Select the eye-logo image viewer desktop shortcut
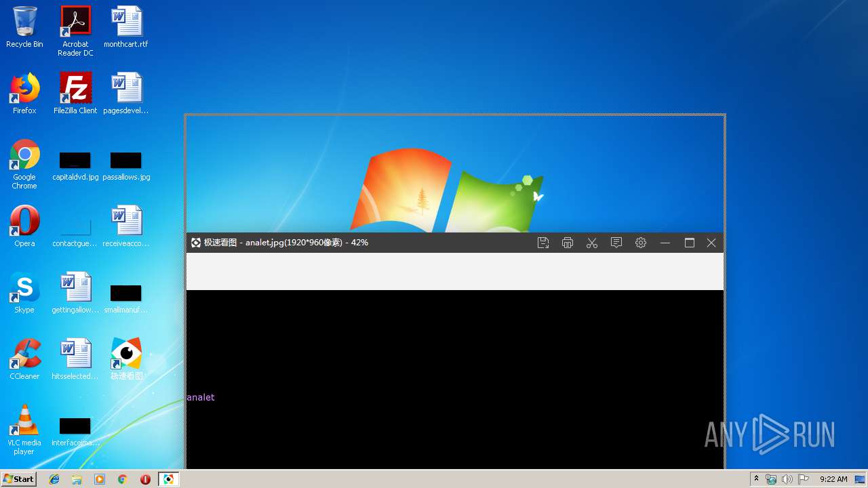 (126, 359)
